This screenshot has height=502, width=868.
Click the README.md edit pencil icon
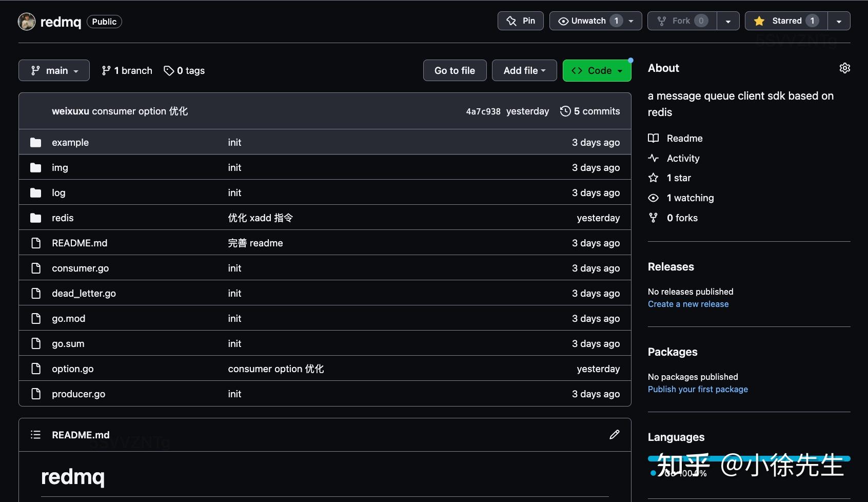click(614, 435)
